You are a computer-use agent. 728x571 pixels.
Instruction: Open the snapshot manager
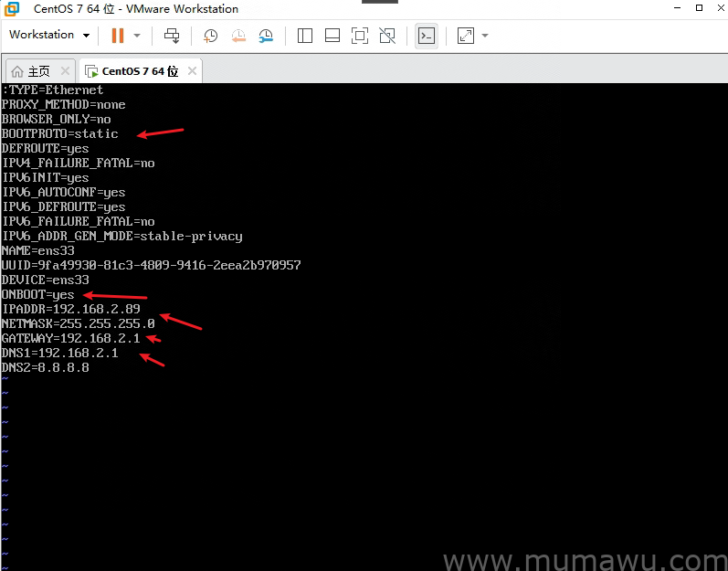click(266, 36)
